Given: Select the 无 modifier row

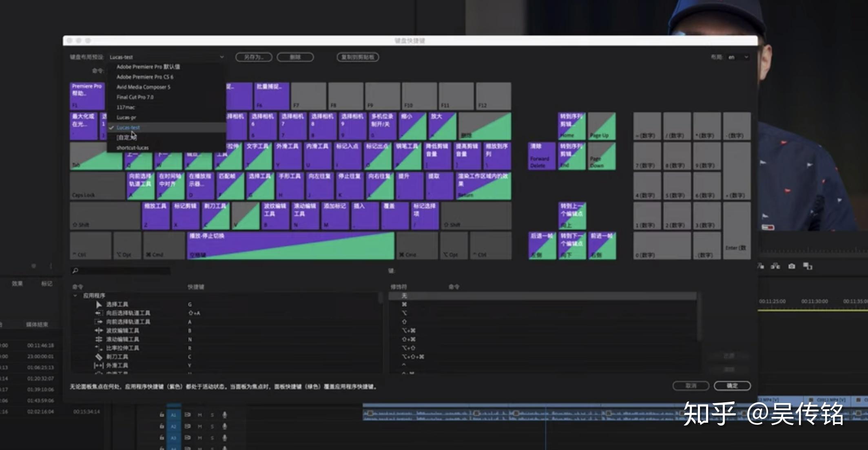Looking at the screenshot, I should click(542, 296).
